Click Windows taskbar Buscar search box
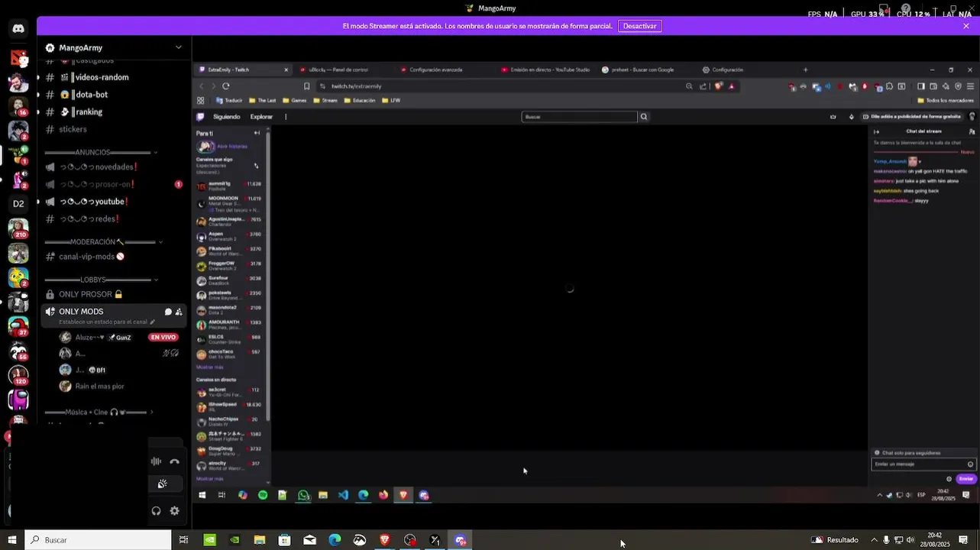The image size is (980, 550). tap(98, 540)
